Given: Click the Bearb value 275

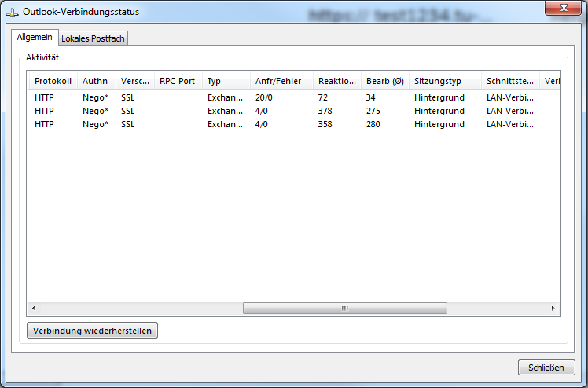Looking at the screenshot, I should pyautogui.click(x=373, y=111).
